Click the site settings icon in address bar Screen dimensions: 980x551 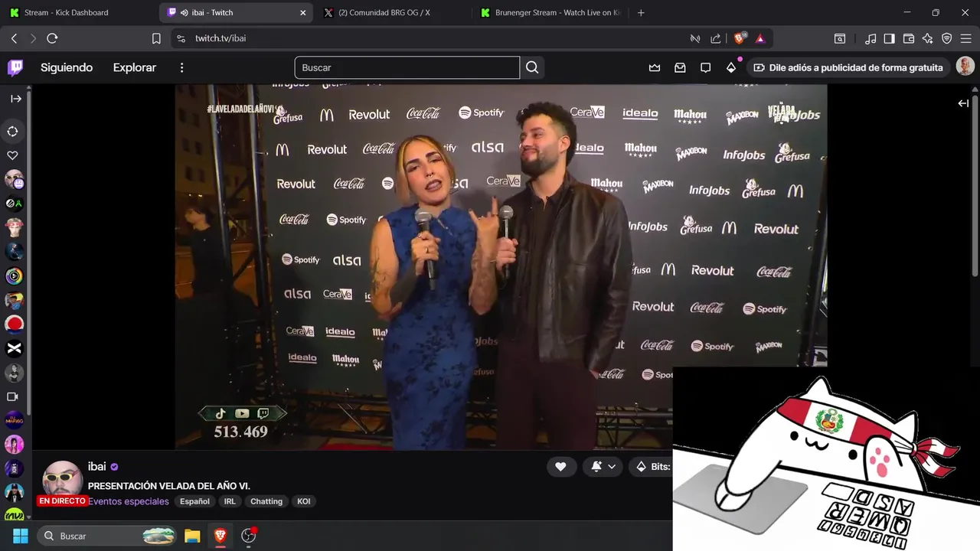click(x=181, y=38)
